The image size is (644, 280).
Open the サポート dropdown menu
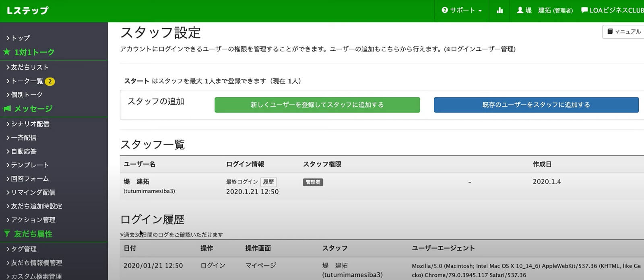[x=462, y=10]
